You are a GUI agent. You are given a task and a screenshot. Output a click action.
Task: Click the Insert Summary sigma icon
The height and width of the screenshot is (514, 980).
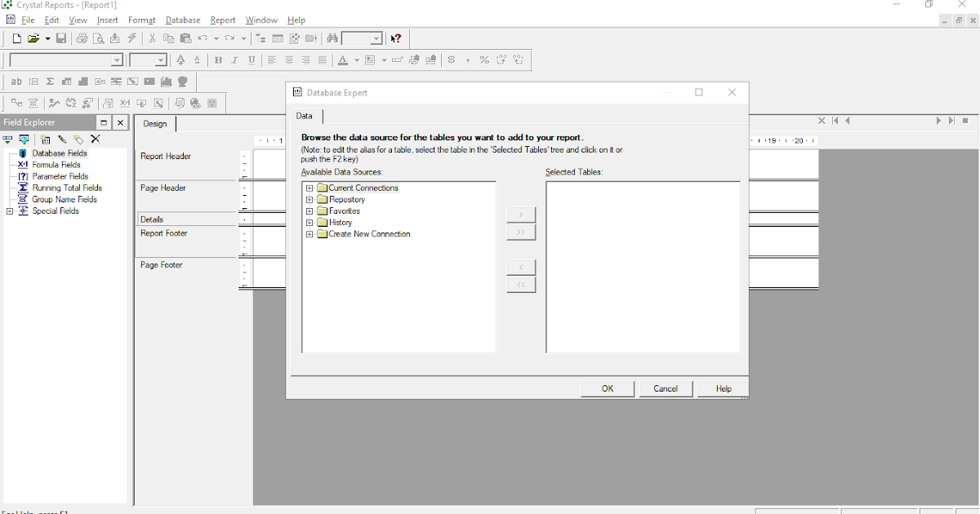point(50,81)
